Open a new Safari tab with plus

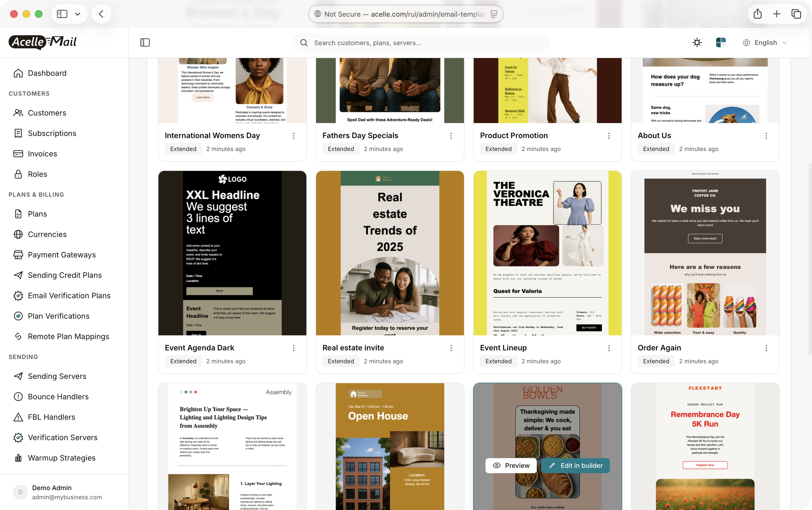[777, 14]
